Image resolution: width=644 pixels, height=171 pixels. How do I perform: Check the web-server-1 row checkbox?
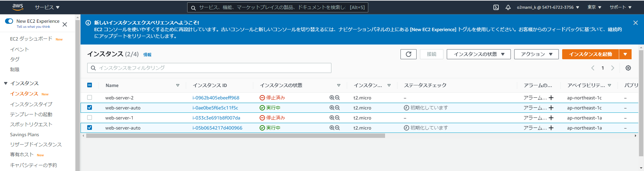click(90, 117)
